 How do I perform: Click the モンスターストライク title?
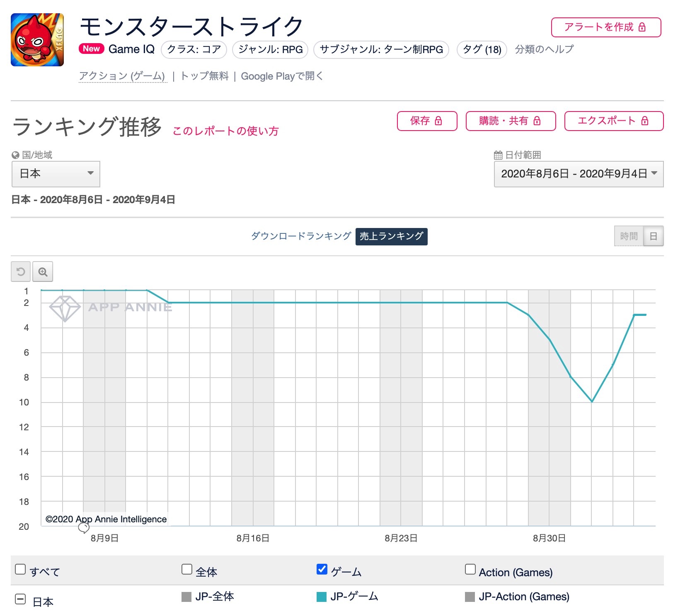(191, 26)
